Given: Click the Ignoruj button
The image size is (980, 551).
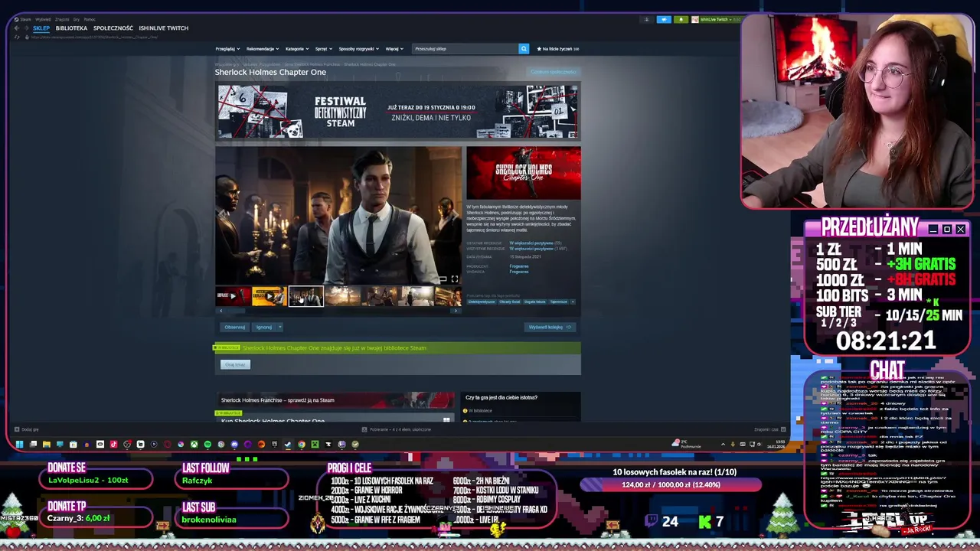Looking at the screenshot, I should click(x=263, y=327).
